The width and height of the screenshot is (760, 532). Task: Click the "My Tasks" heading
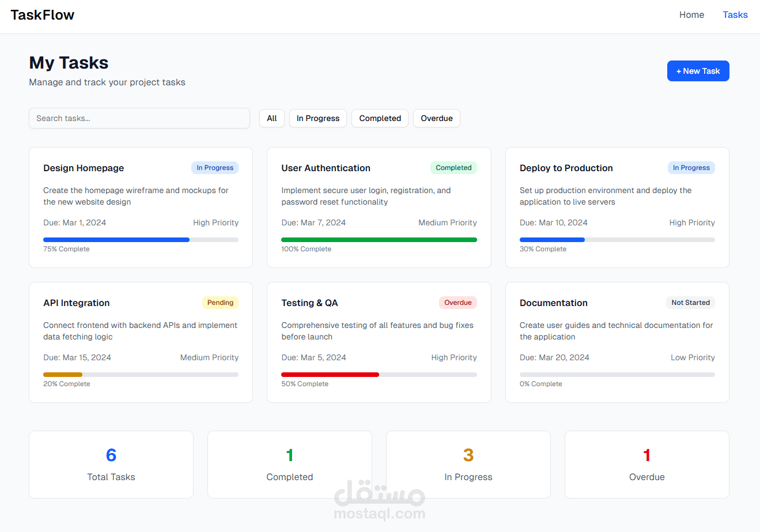click(x=69, y=62)
